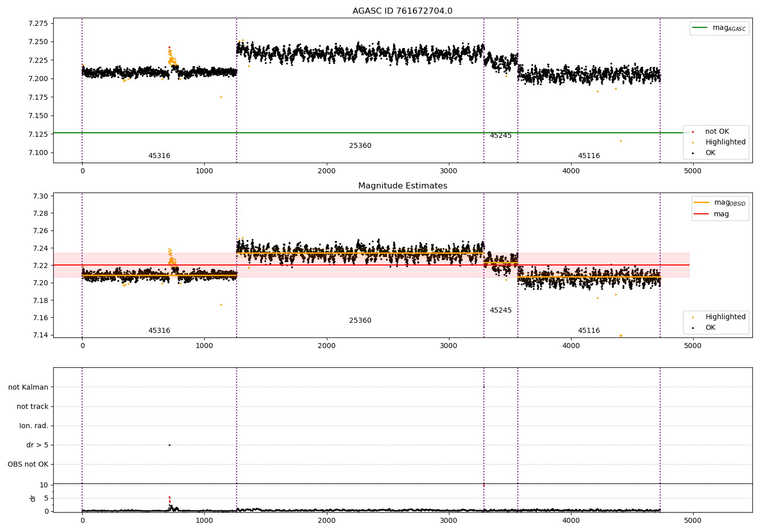The image size is (760, 532).
Task: Click OBSID label 25360 in AGASC plot
Action: point(360,146)
